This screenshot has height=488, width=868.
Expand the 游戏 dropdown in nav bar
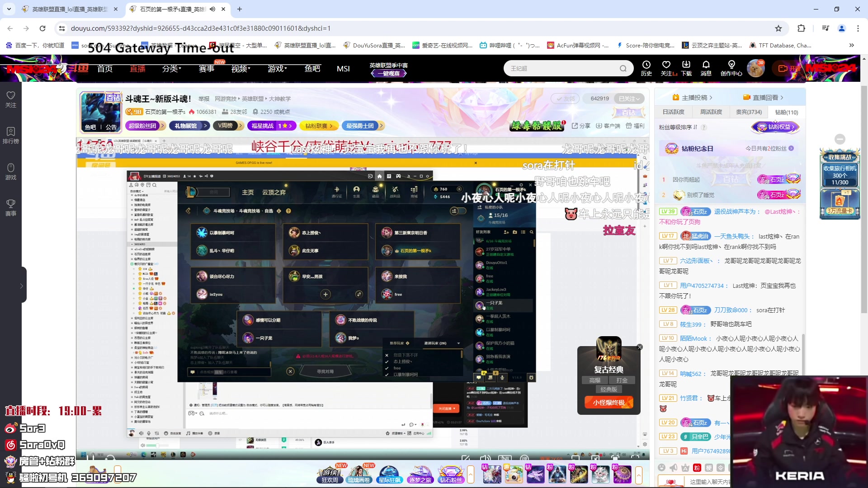coord(277,69)
